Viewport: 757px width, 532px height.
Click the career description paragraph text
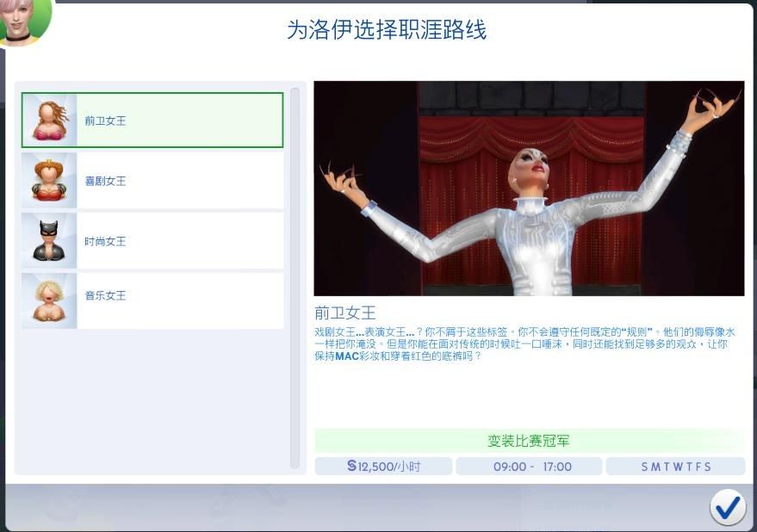click(x=524, y=344)
